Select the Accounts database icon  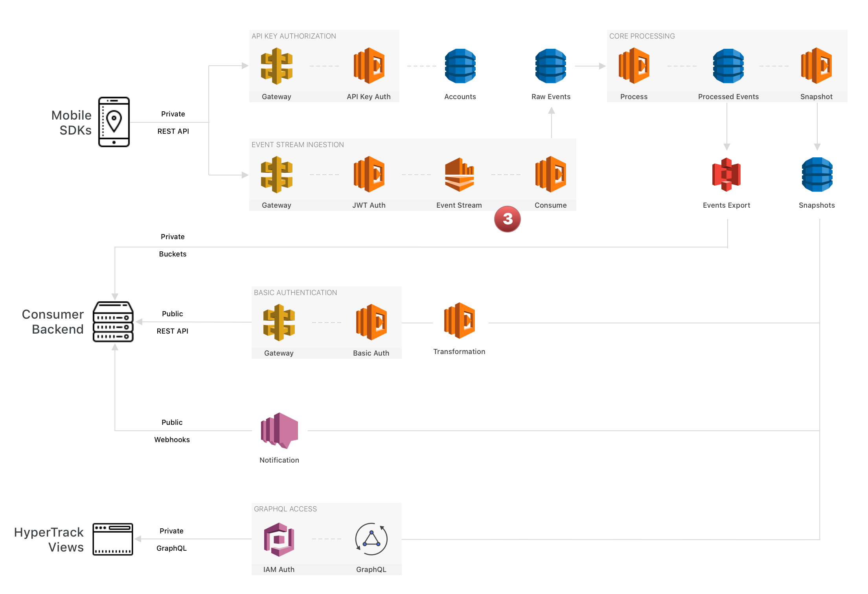(460, 66)
